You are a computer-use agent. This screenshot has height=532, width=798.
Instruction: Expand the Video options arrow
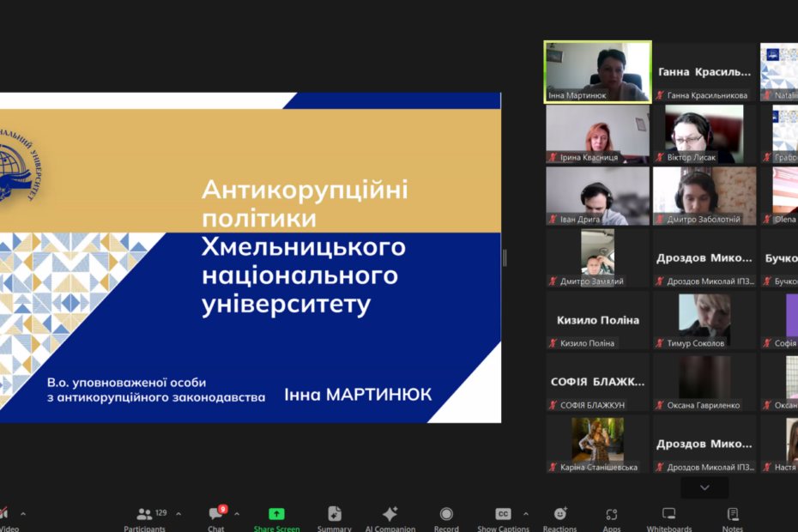(23, 514)
